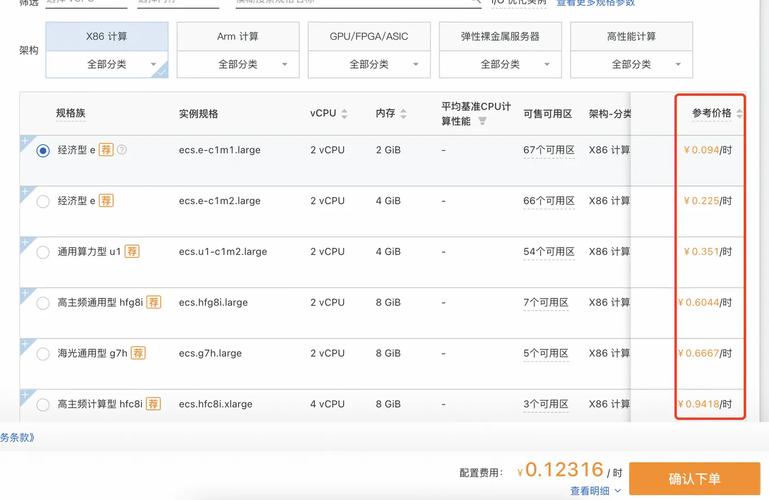Expand 查看明细 for the configuration cost
769x500 pixels.
point(595,491)
